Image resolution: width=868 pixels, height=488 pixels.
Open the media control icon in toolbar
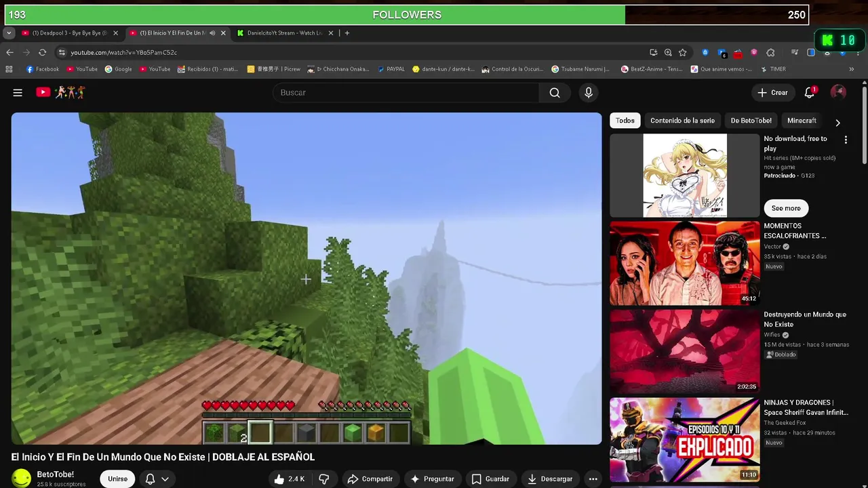point(795,52)
